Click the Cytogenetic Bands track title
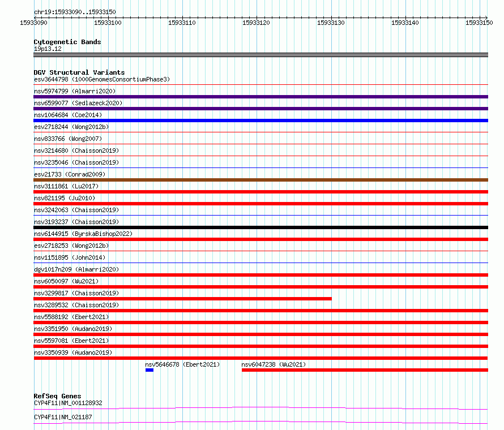Image resolution: width=504 pixels, height=430 pixels. 67,42
